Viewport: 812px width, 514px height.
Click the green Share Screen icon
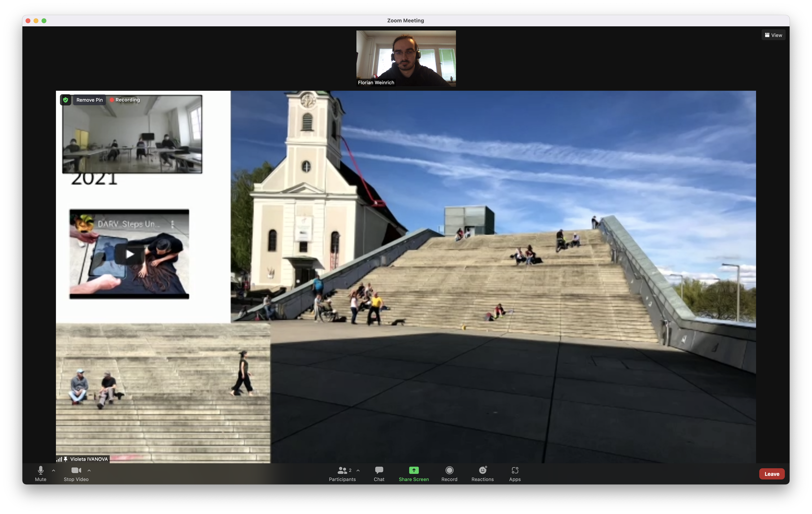413,470
